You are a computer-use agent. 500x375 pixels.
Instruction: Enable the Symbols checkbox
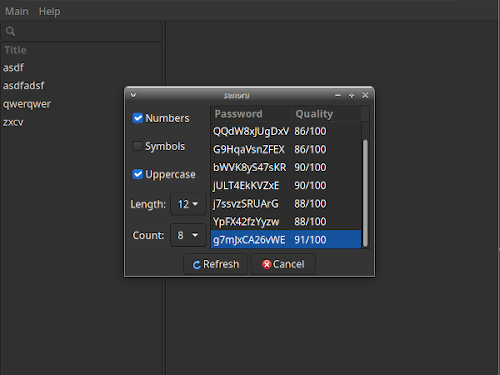pyautogui.click(x=137, y=146)
